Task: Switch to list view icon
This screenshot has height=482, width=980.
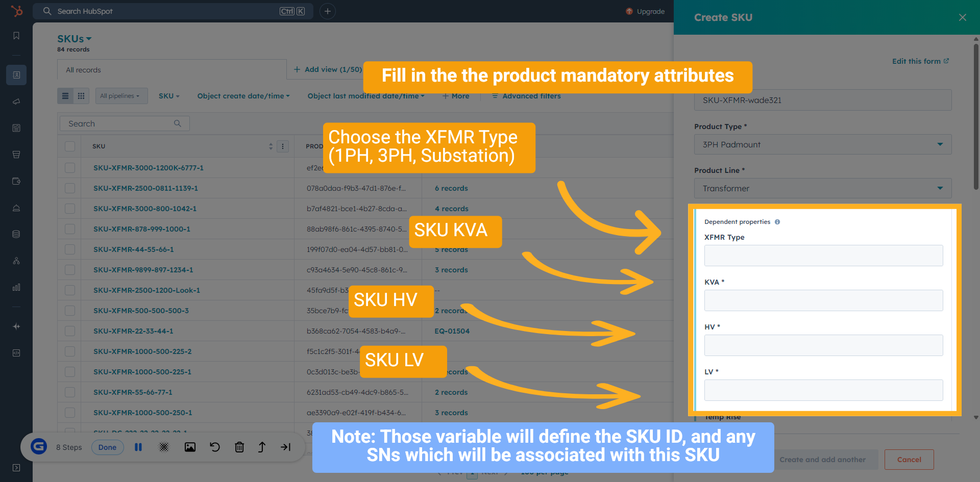Action: pos(65,96)
